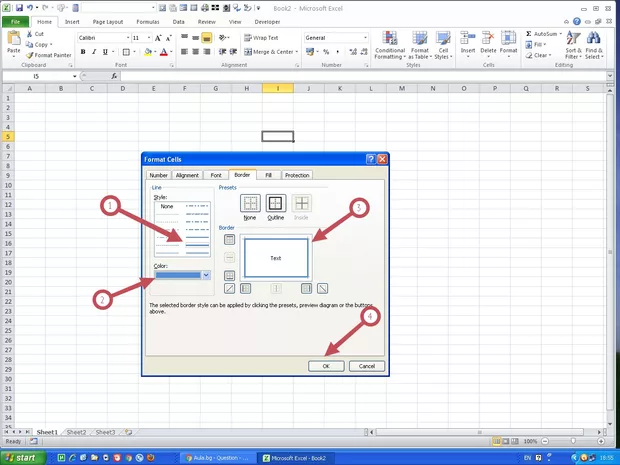The height and width of the screenshot is (465, 620).
Task: Toggle the top border button
Action: (229, 239)
